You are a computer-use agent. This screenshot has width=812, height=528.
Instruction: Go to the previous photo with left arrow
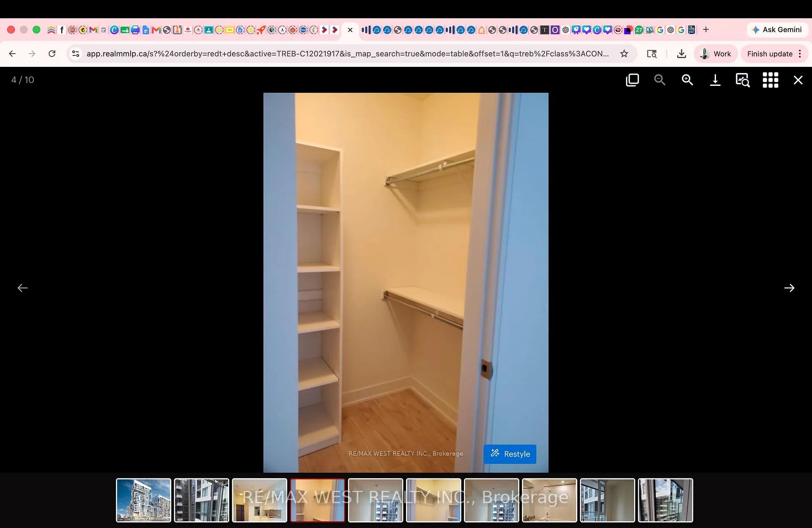click(x=22, y=288)
